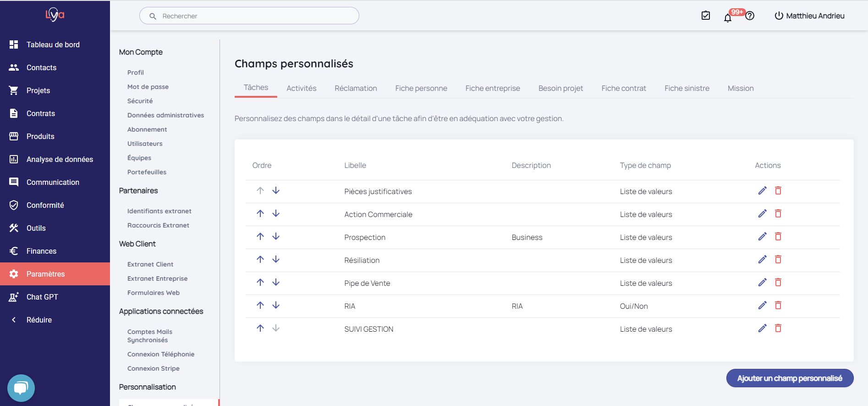Open the chat support bubble

coord(21,388)
